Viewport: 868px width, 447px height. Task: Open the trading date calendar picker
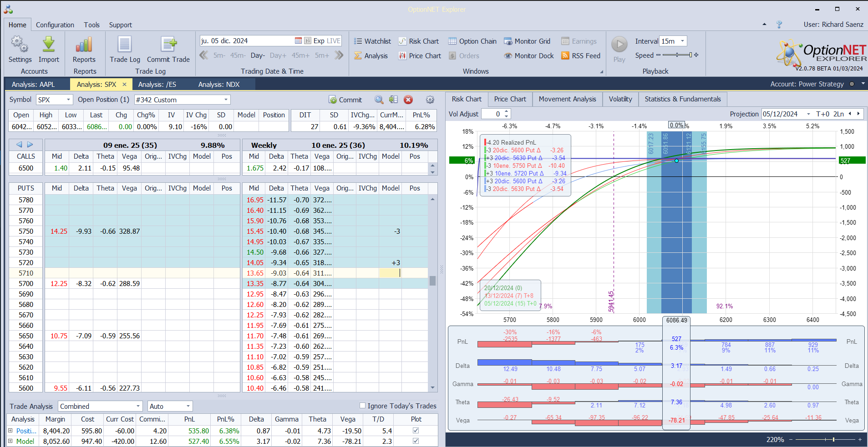point(298,41)
